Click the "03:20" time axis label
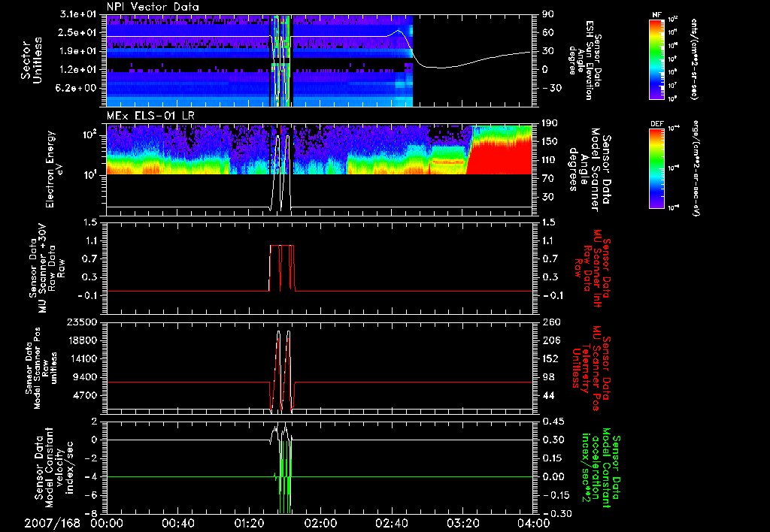The height and width of the screenshot is (532, 770). 462,524
